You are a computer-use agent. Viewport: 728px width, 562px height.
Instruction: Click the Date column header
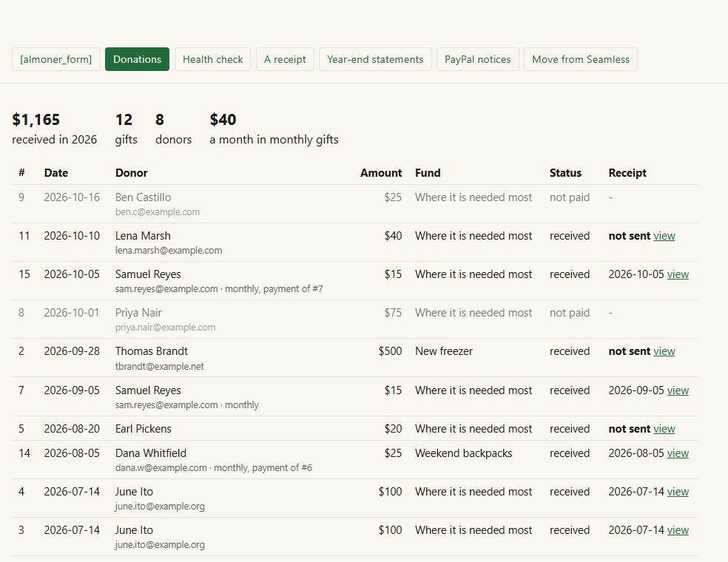click(x=56, y=172)
